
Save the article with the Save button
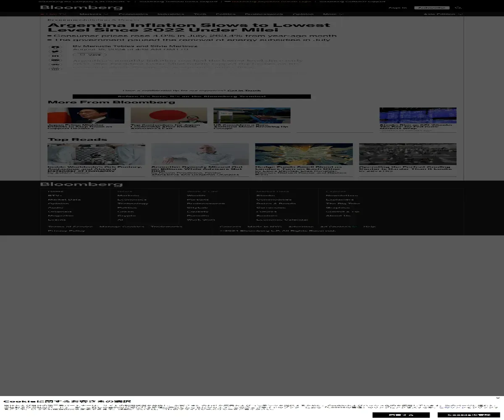(89, 55)
